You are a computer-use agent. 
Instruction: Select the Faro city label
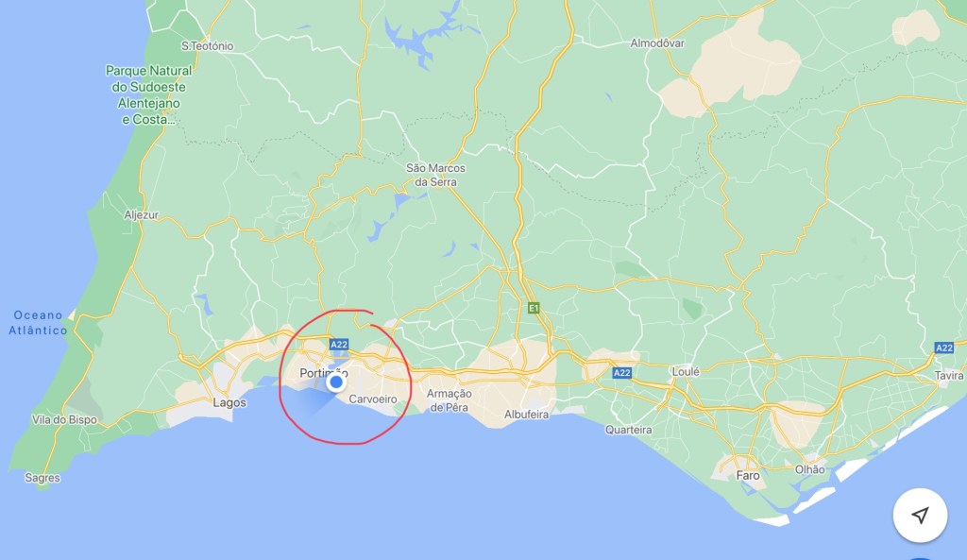(748, 476)
